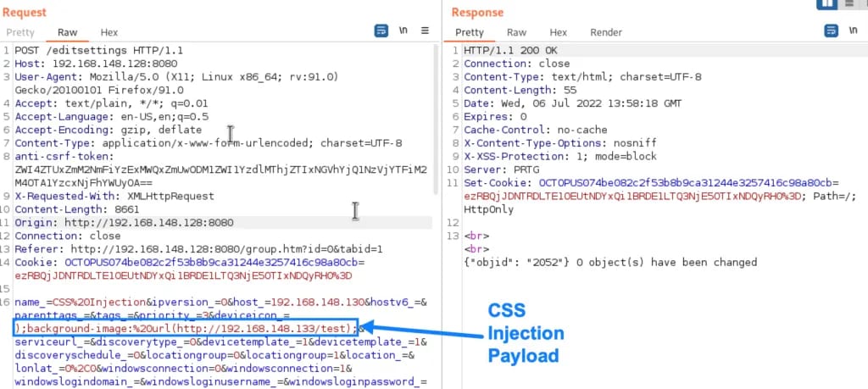Screen dimensions: 868x389
Task: Toggle message wrap icon in Request panel
Action: (381, 31)
